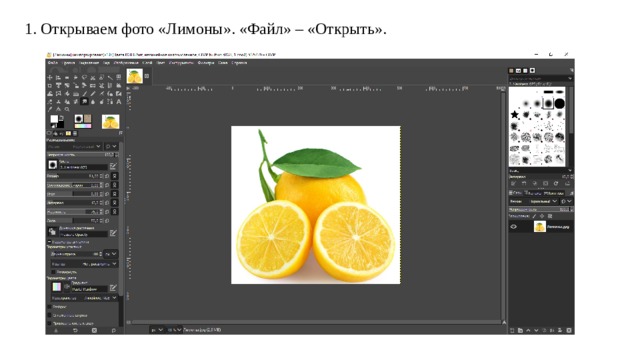The image size is (640, 360).
Task: Toggle link size to brush native icon
Action: [115, 176]
